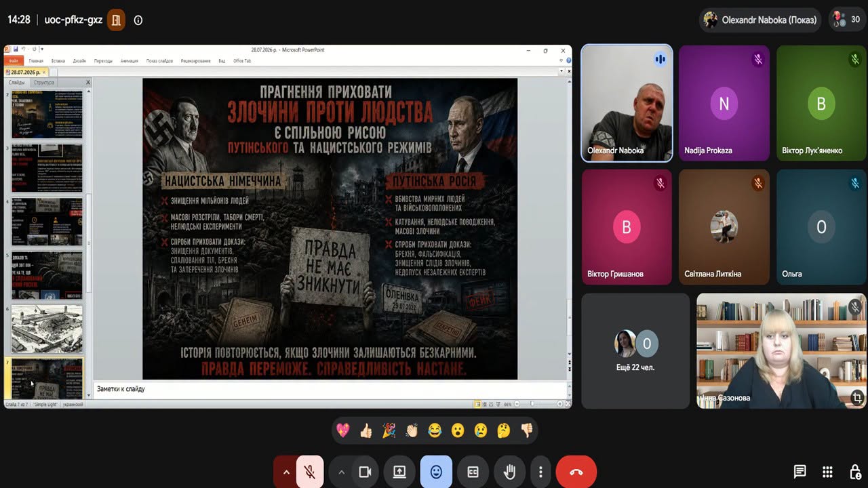The image size is (868, 488).
Task: Open the Переходы ribbon tab
Action: [103, 61]
